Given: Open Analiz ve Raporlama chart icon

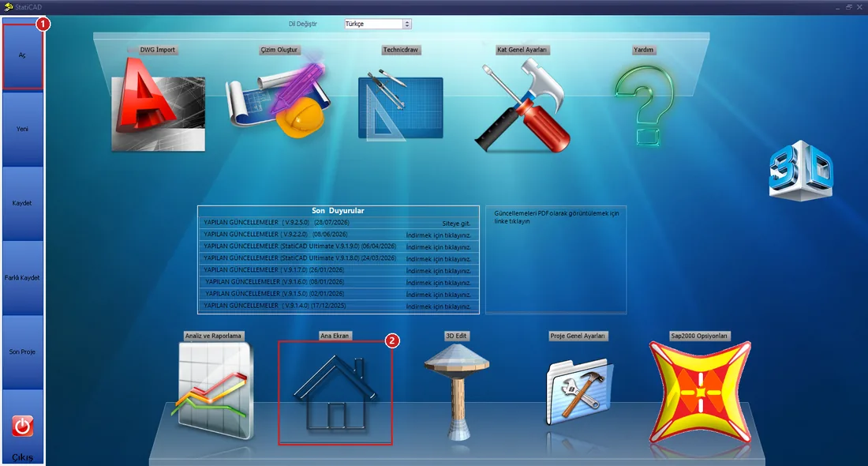Looking at the screenshot, I should point(213,391).
